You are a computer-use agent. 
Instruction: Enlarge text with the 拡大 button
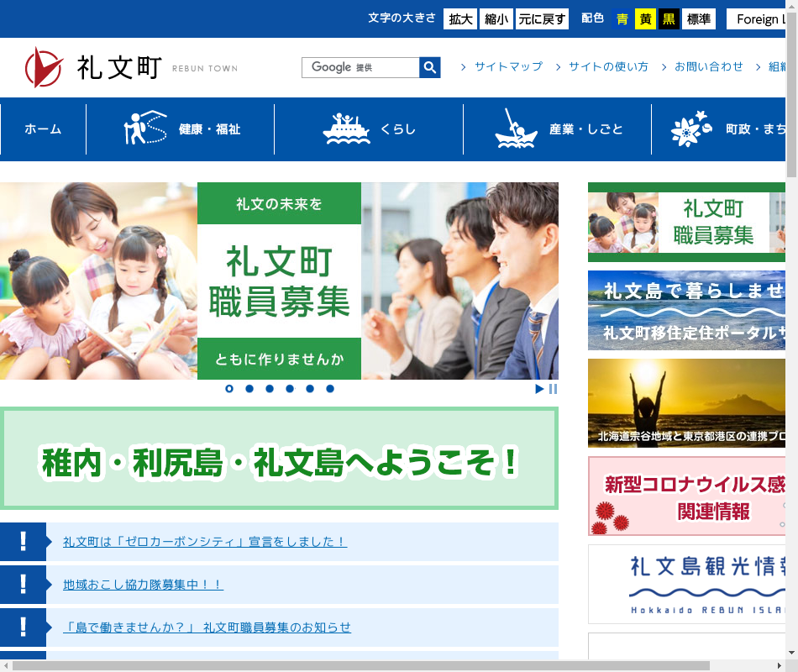pos(460,19)
